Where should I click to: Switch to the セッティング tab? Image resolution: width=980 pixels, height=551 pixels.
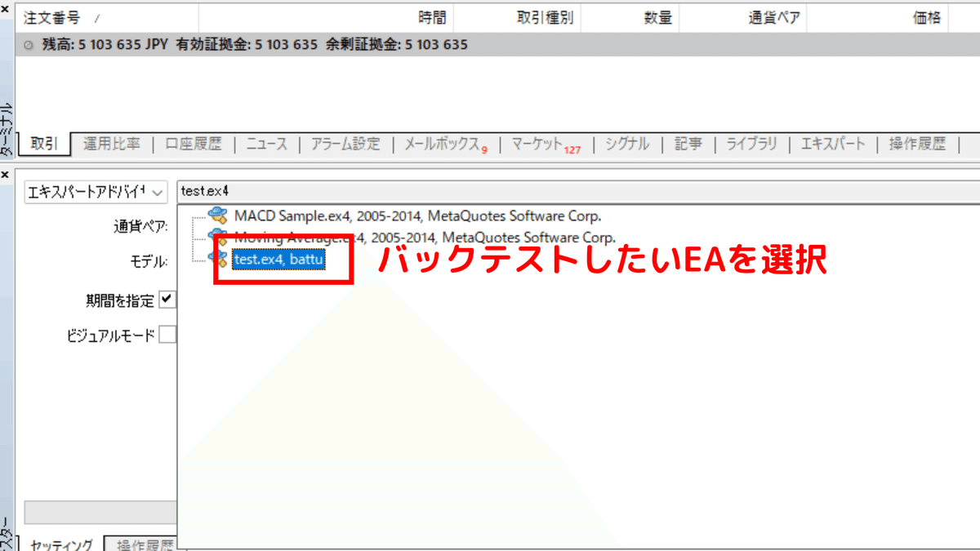point(60,544)
